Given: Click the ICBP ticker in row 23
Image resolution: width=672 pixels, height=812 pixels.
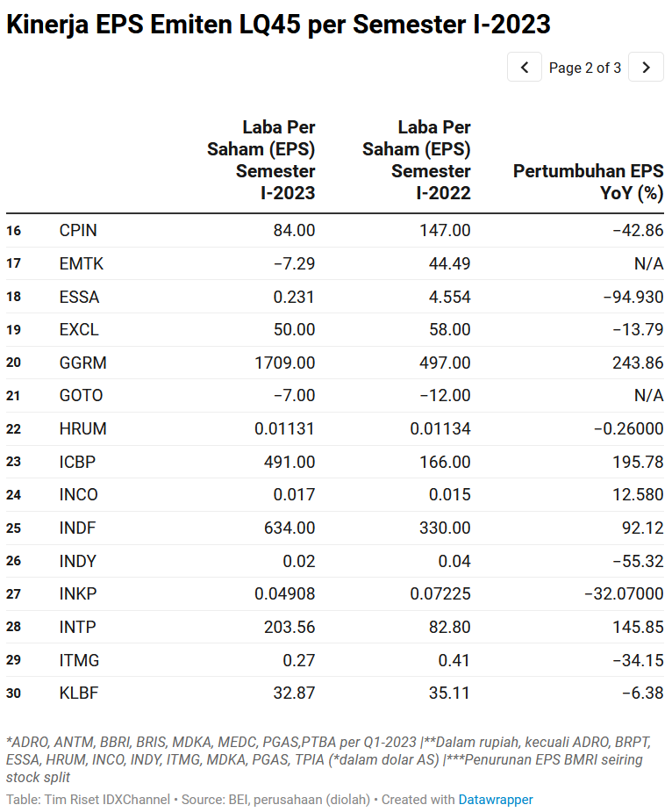Looking at the screenshot, I should tap(77, 462).
